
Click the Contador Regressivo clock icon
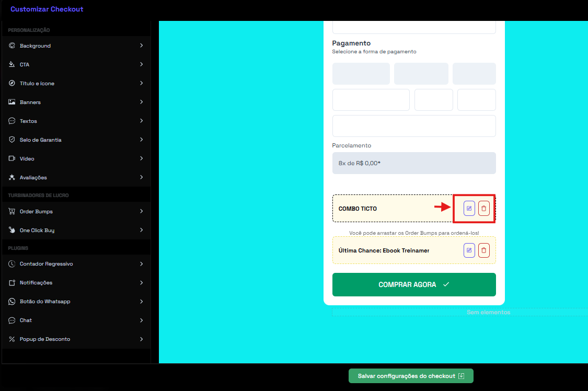tap(12, 264)
